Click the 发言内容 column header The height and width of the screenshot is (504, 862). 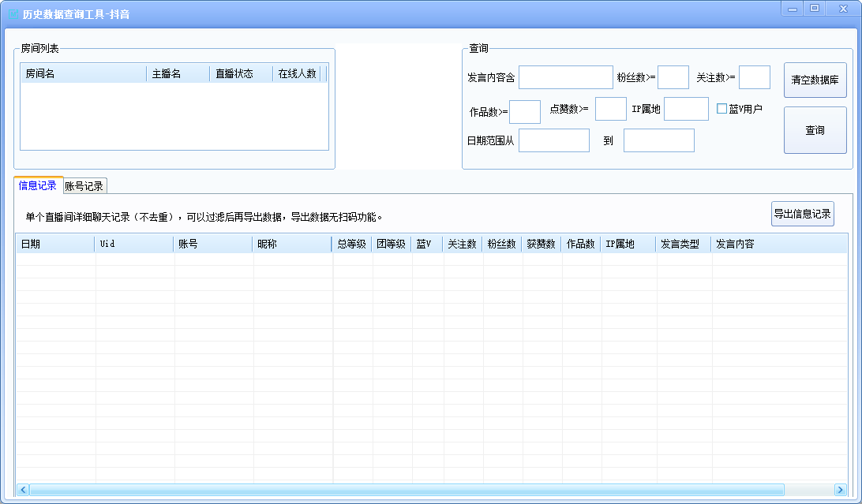point(779,244)
